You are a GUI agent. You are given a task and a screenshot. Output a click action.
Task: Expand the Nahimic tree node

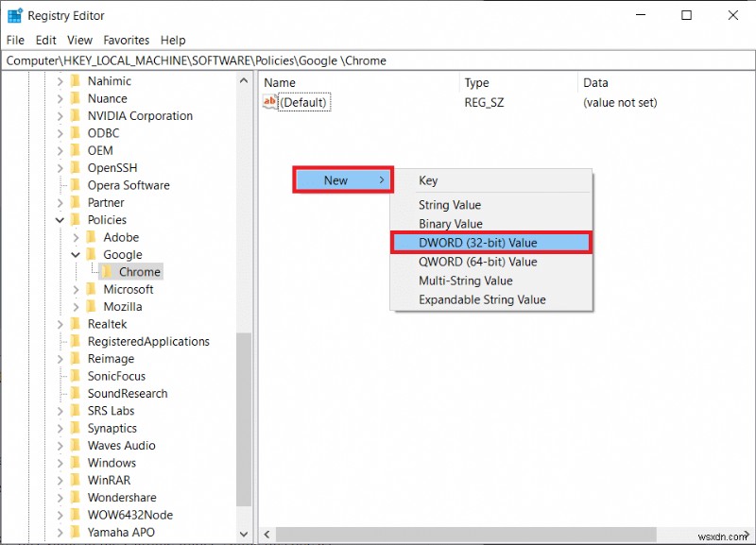point(59,80)
